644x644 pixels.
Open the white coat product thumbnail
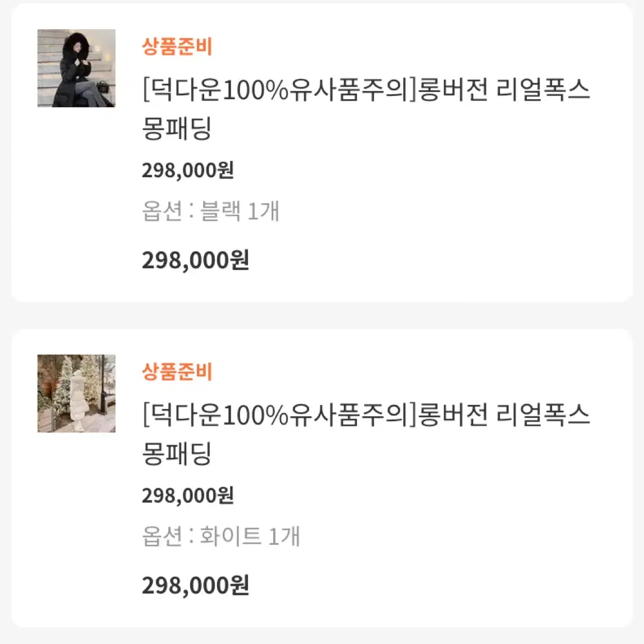[76, 393]
